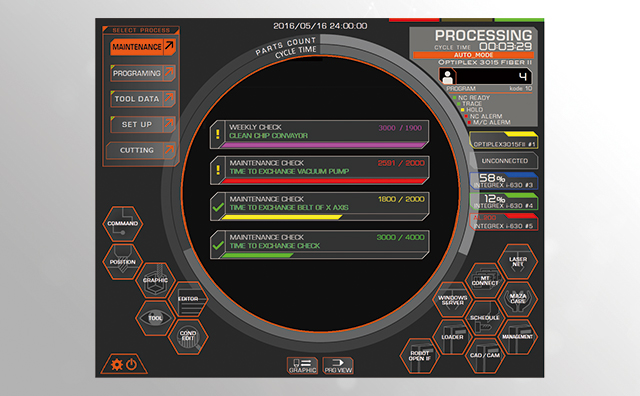This screenshot has height=396, width=640.
Task: Open the Command hexagon icon
Action: [x=122, y=223]
